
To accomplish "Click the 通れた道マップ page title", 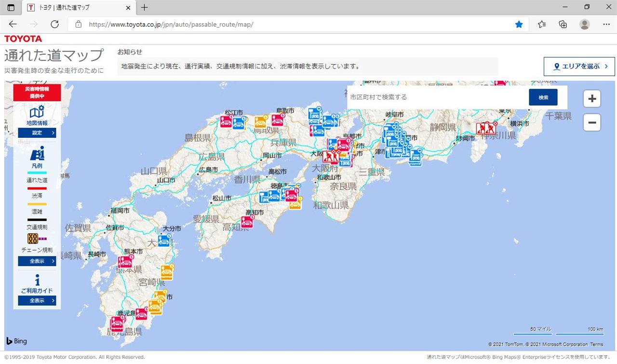I will pos(54,55).
